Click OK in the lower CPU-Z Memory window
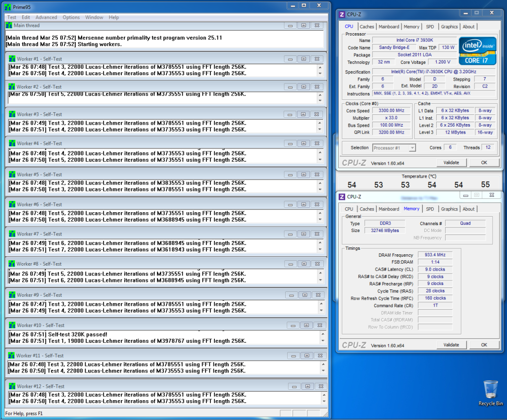Viewport: 507px width, 420px height. point(484,345)
